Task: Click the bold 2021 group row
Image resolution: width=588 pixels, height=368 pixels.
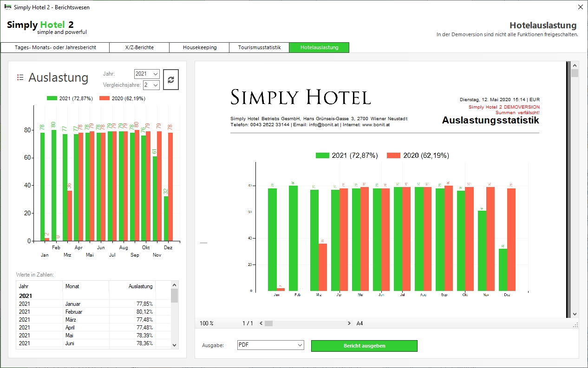Action: (x=93, y=296)
